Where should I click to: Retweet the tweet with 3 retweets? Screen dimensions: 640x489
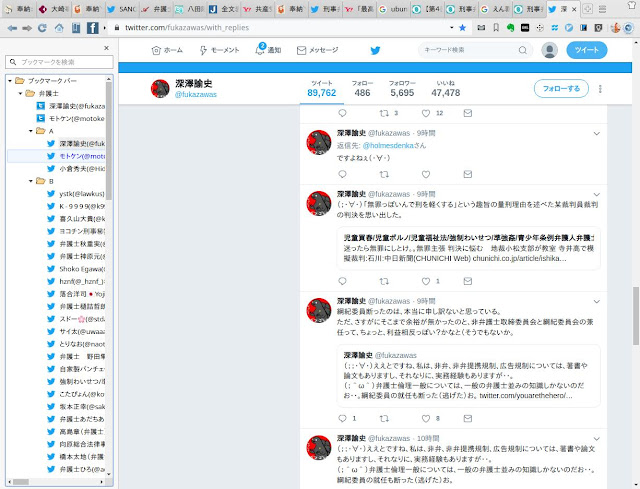[x=384, y=113]
